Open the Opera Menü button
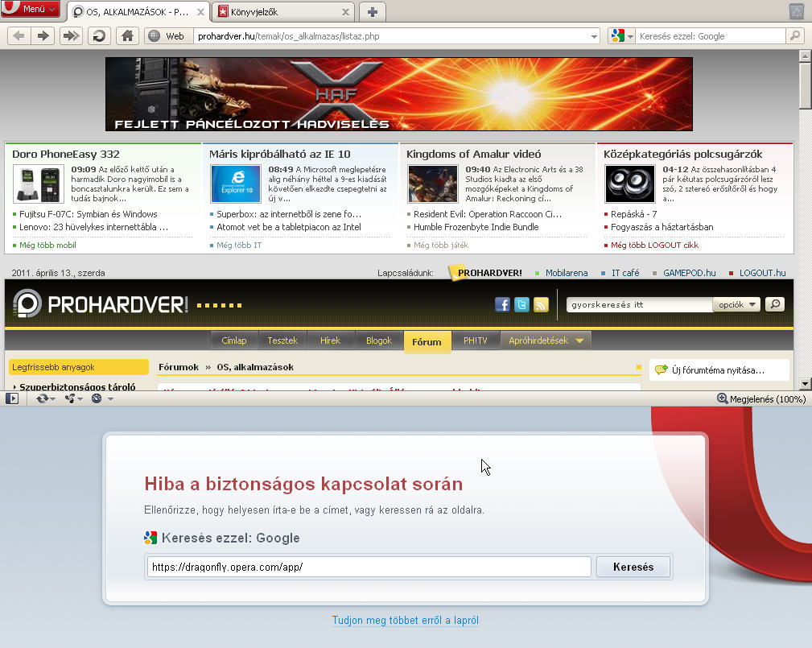Screen dimensions: 812x648 (x=30, y=9)
